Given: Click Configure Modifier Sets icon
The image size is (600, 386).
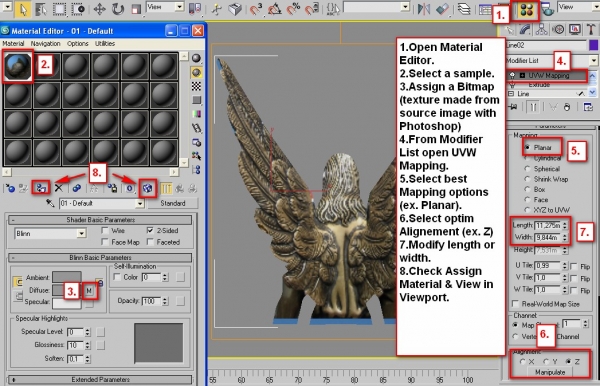Looking at the screenshot, I should coord(588,107).
